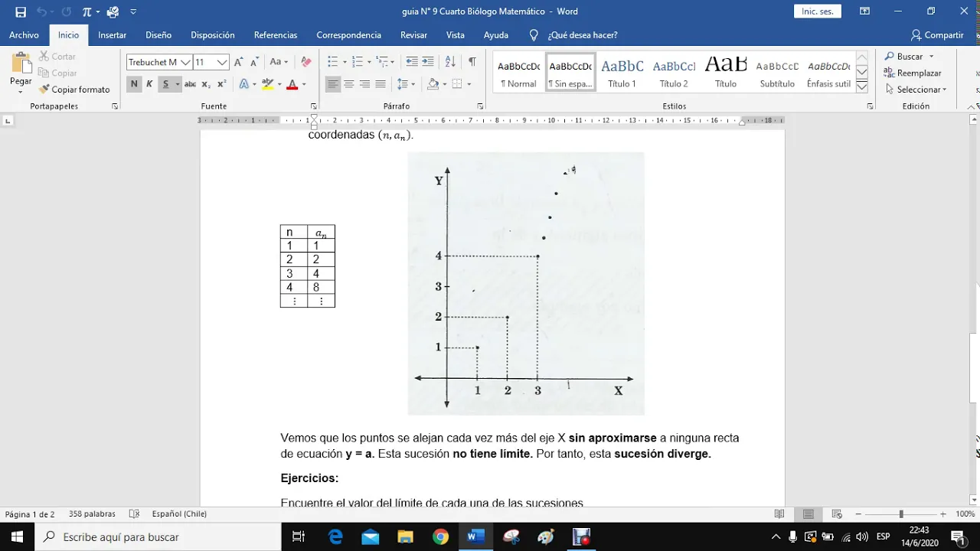This screenshot has height=551, width=980.
Task: Copy formatting with Copiar formato
Action: [x=74, y=90]
